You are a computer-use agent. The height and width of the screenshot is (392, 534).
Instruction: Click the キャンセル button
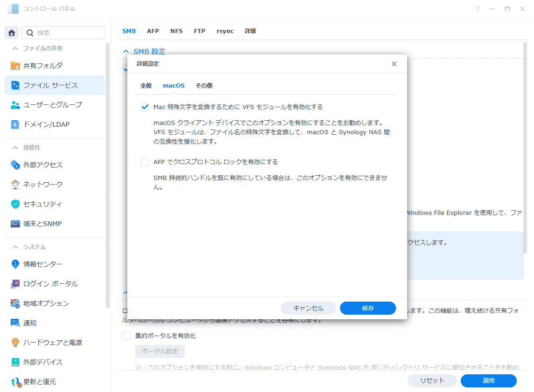coord(308,308)
